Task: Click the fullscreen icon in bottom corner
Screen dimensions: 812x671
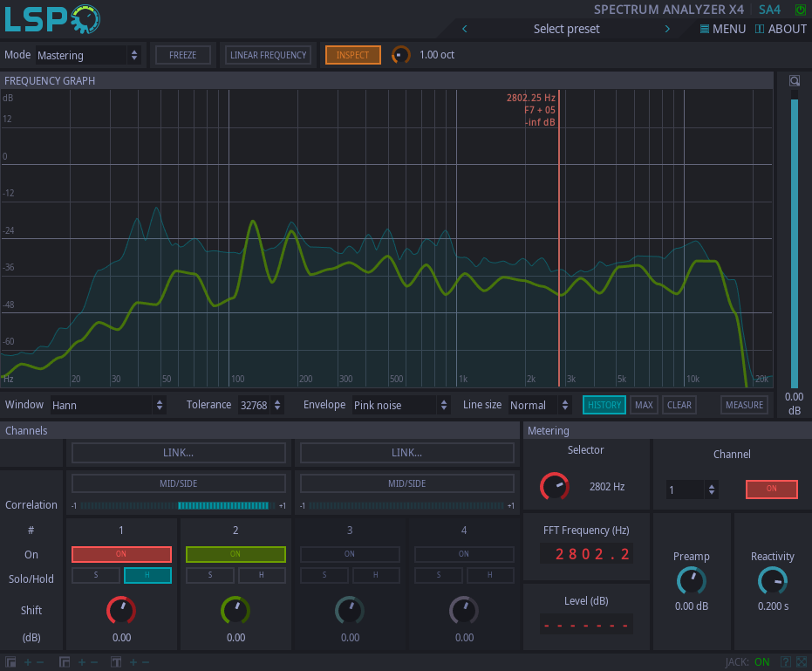Action: point(802,661)
